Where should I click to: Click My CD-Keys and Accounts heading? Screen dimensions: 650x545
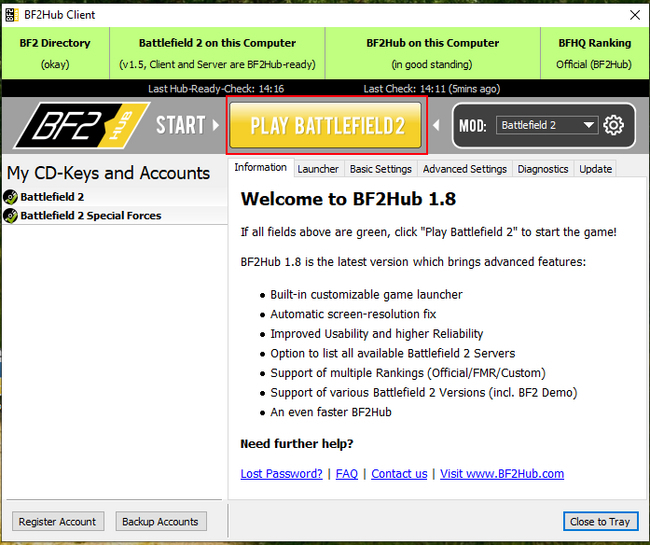click(x=108, y=173)
